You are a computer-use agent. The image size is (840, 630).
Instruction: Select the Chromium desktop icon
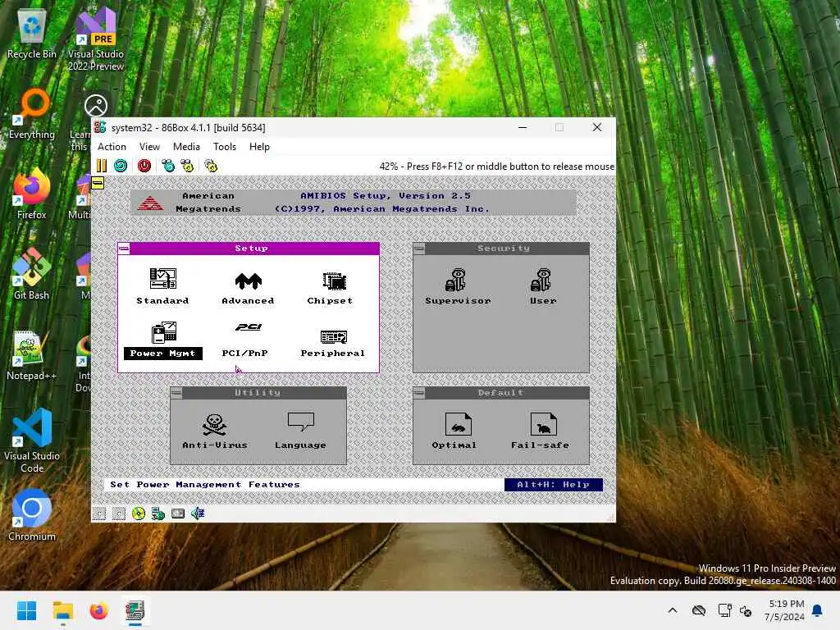(x=32, y=516)
